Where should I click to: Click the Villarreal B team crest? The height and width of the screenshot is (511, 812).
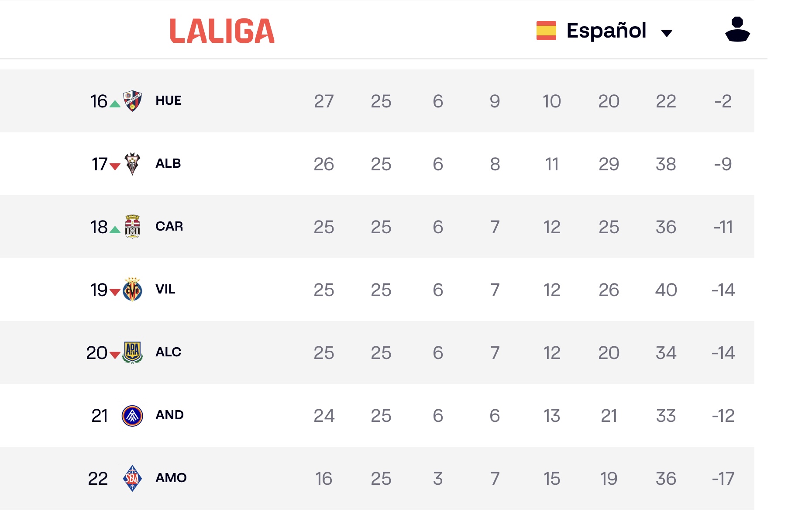pyautogui.click(x=132, y=290)
